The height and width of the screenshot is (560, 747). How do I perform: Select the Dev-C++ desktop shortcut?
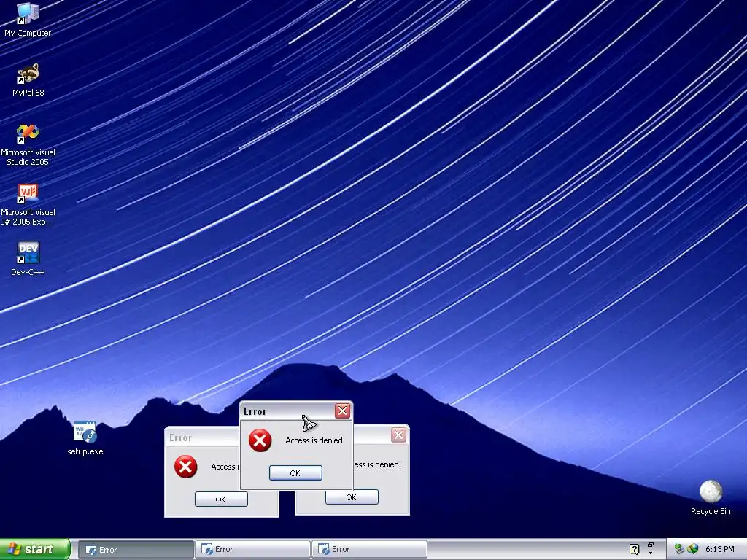click(x=28, y=259)
